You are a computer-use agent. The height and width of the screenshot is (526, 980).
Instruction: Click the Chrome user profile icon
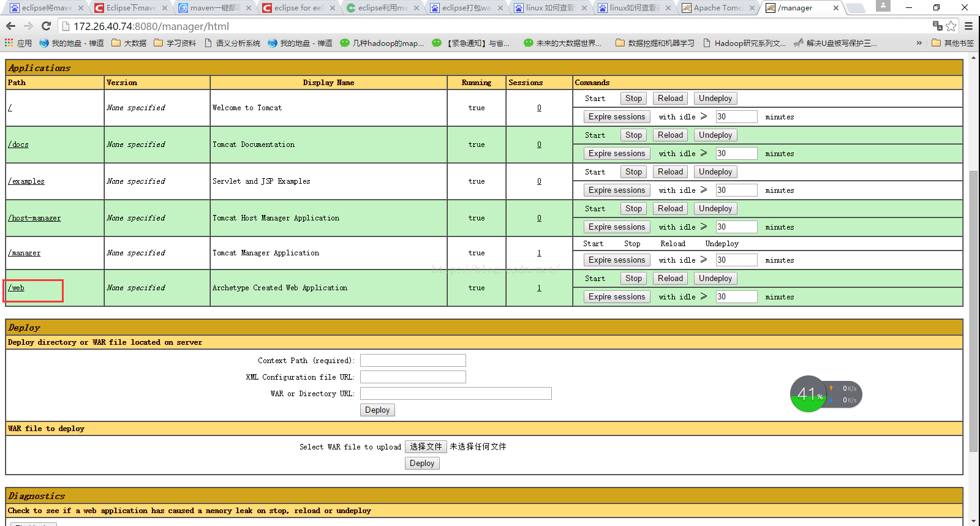883,6
